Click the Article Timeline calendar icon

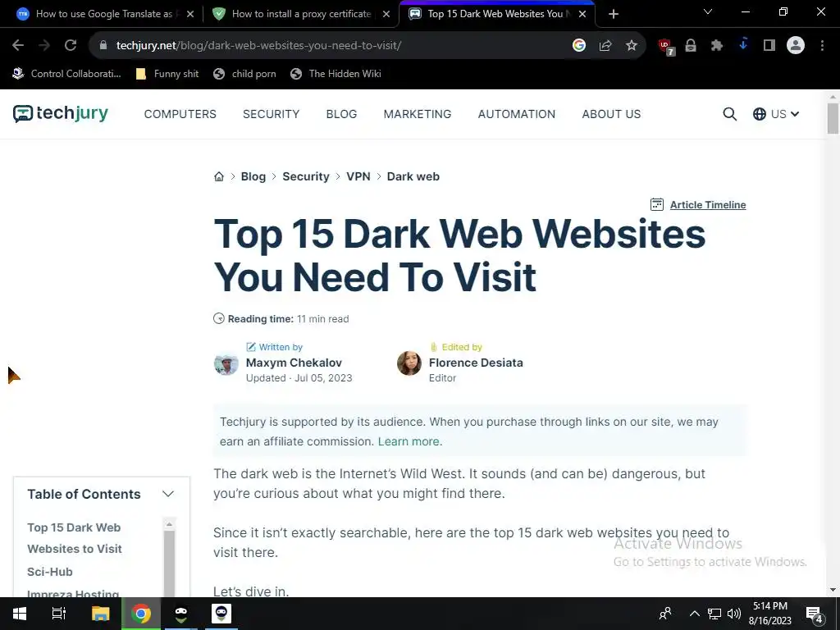tap(657, 204)
